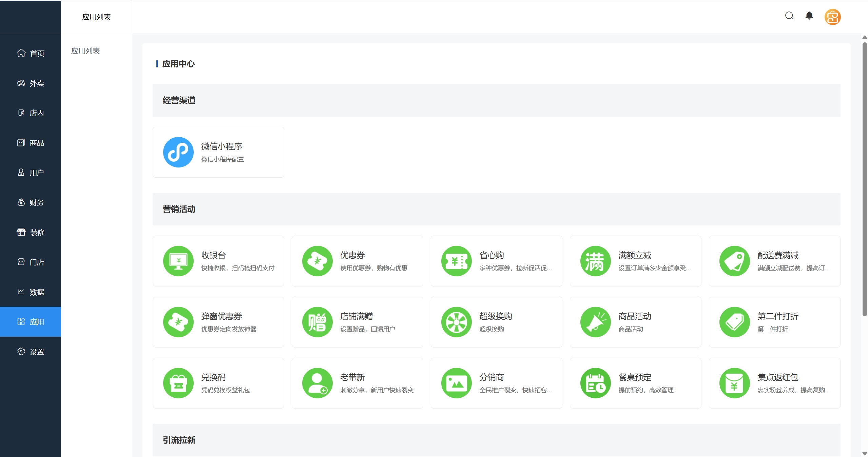Open the red envelope points icon
Image resolution: width=868 pixels, height=457 pixels.
[734, 383]
